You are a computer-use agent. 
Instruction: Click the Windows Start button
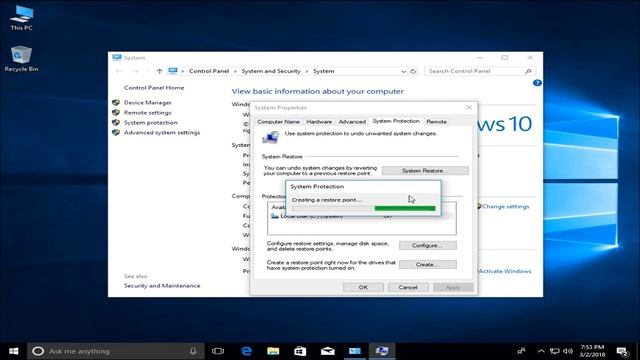(13, 351)
